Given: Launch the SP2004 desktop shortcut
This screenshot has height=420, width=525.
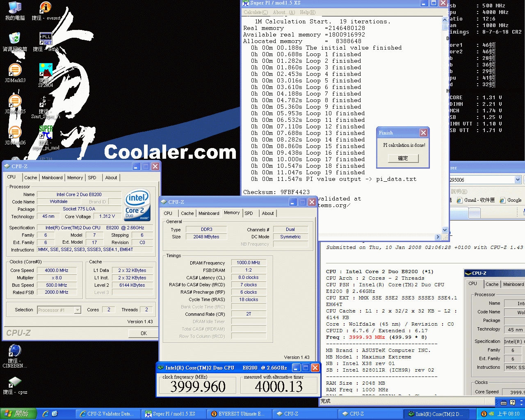Looking at the screenshot, I should click(46, 75).
